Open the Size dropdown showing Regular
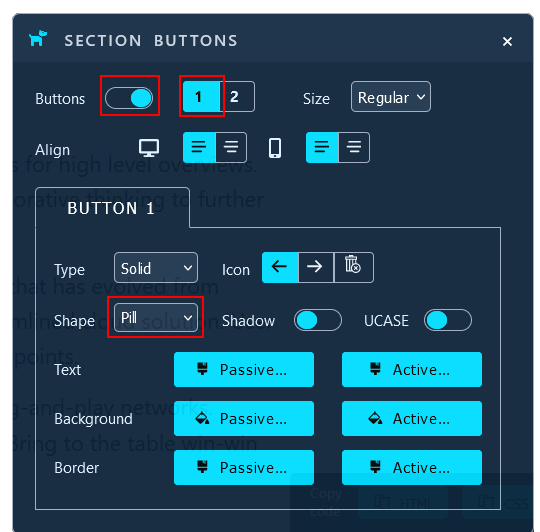This screenshot has height=532, width=540. click(x=391, y=97)
